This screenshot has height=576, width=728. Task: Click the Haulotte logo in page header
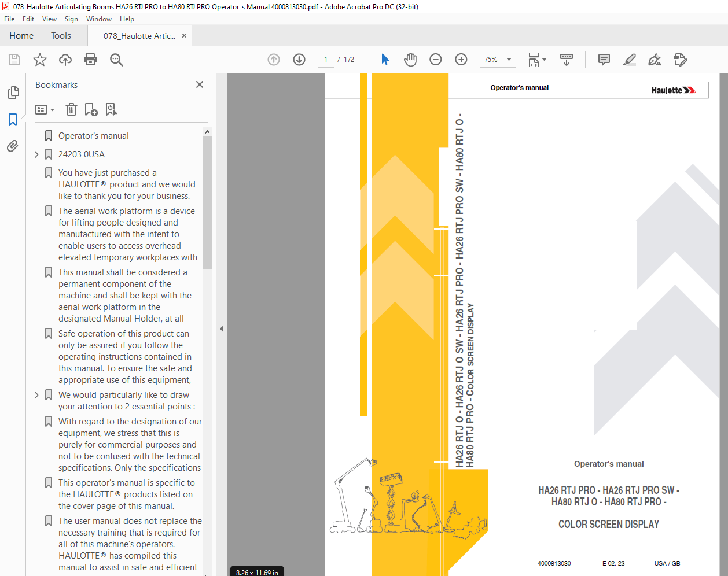(x=673, y=90)
